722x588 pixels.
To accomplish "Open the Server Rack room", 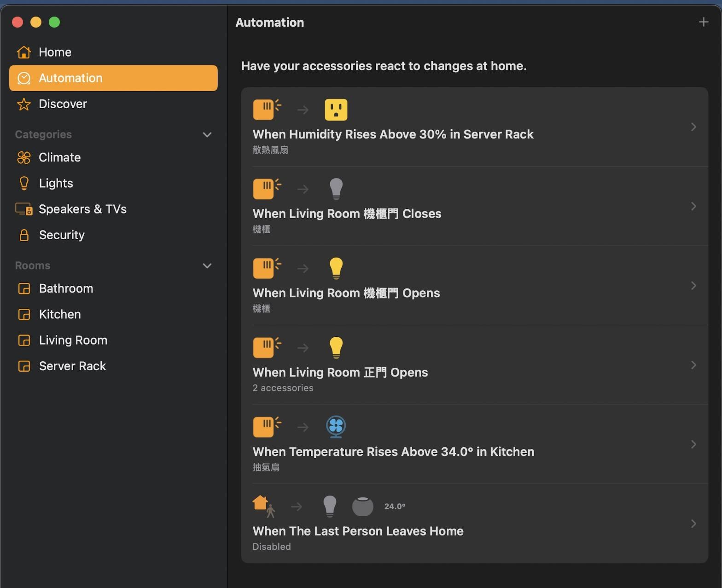I will (72, 366).
